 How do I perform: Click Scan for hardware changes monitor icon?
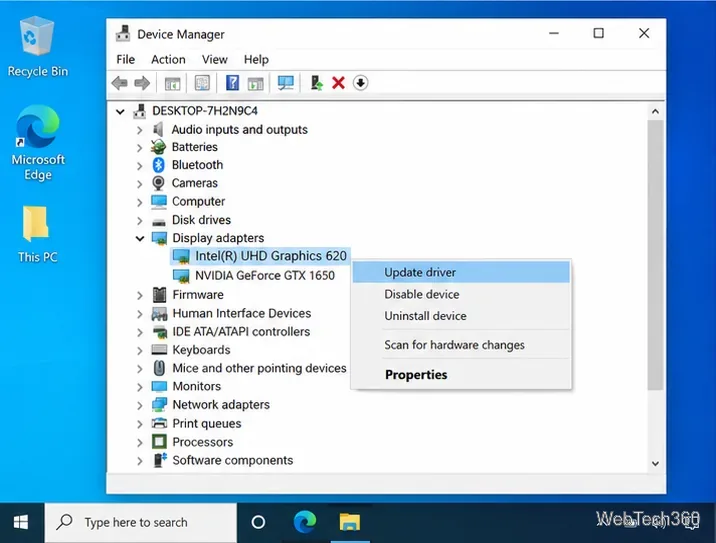click(285, 83)
